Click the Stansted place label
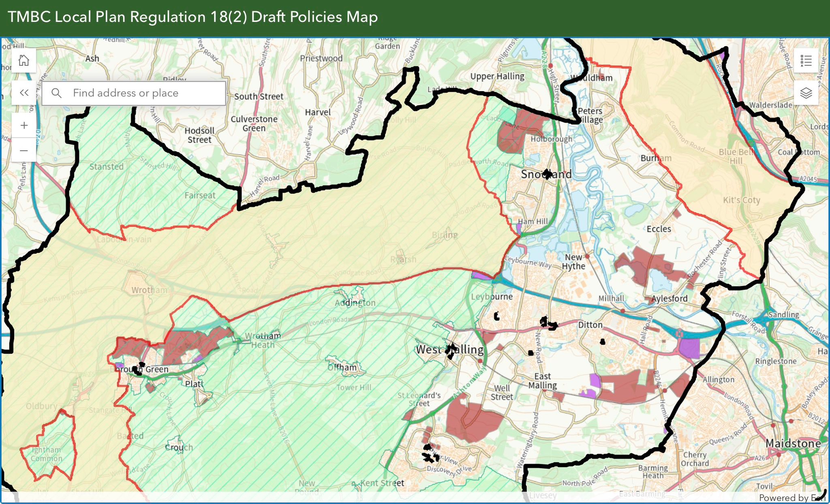The height and width of the screenshot is (504, 830). click(106, 167)
